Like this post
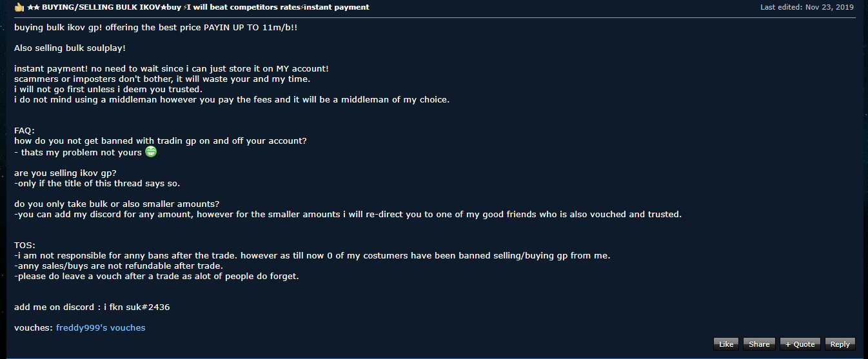This screenshot has width=868, height=359. [726, 344]
